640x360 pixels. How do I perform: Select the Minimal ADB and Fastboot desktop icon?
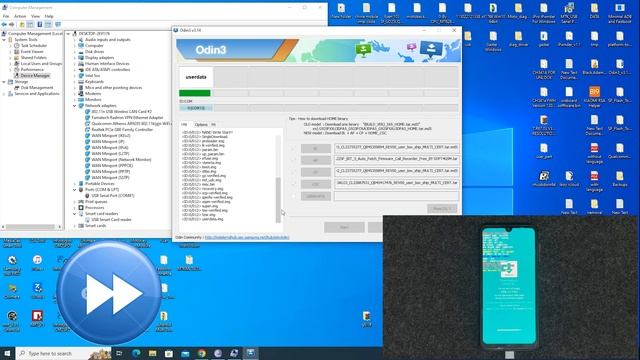(620, 12)
